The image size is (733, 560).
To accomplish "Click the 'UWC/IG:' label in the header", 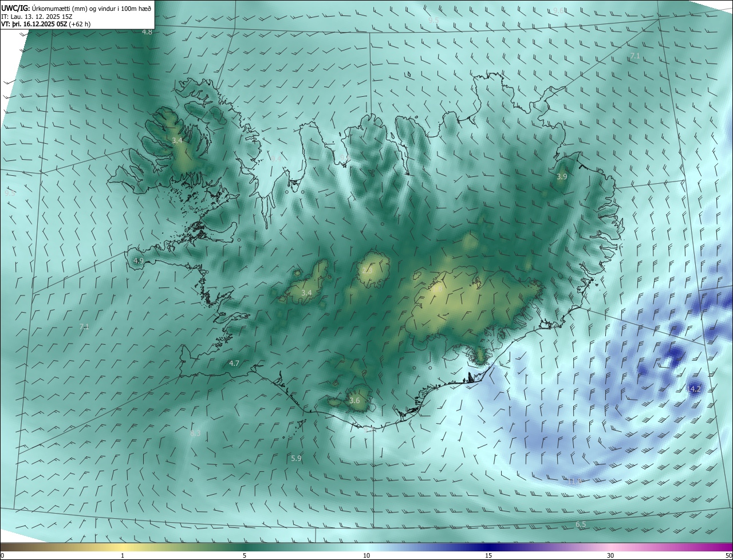I will 15,8.
